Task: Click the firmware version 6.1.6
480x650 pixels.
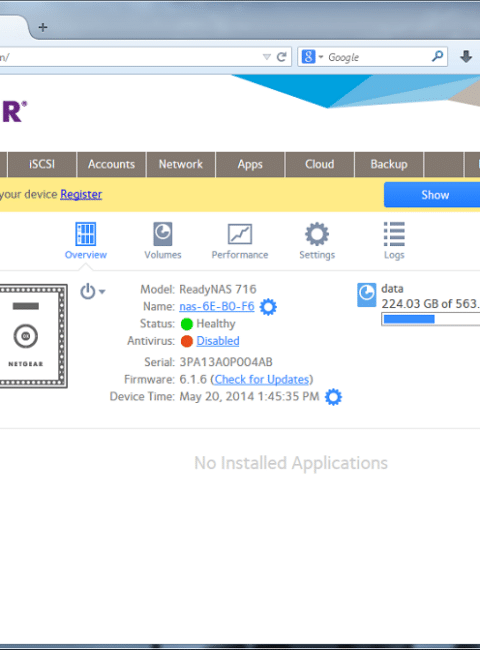Action: pos(193,379)
